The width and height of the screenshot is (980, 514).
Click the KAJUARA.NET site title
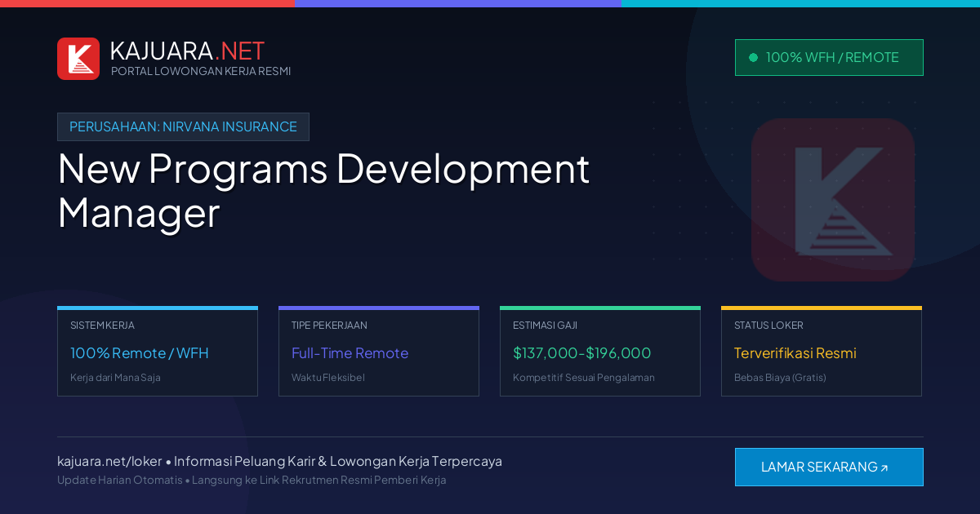pyautogui.click(x=187, y=51)
